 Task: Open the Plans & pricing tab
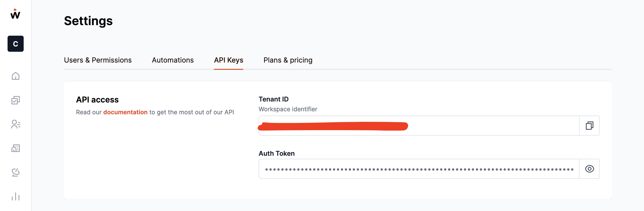pos(288,60)
